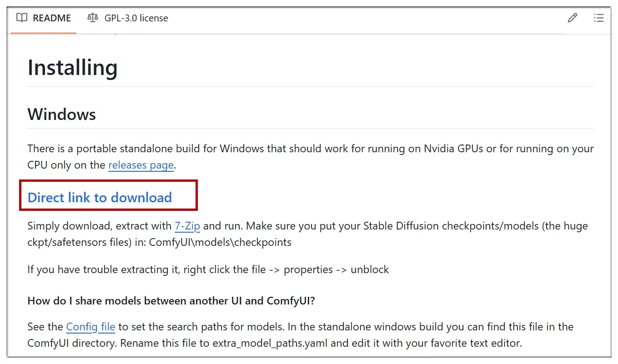Click the pencil edit file icon

click(x=573, y=18)
